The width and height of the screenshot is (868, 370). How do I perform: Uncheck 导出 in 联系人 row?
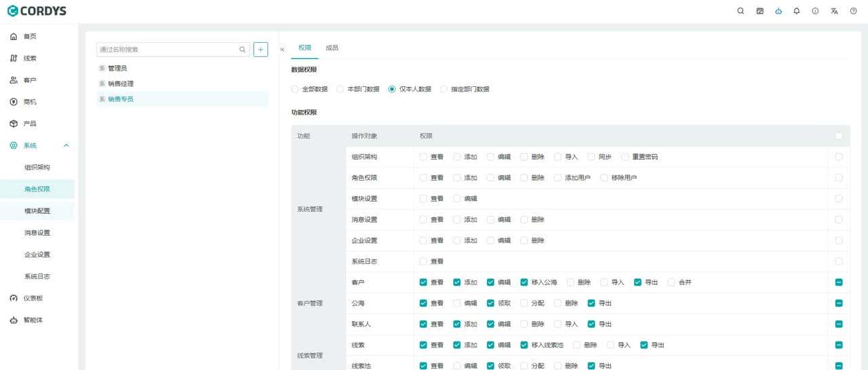click(x=591, y=325)
